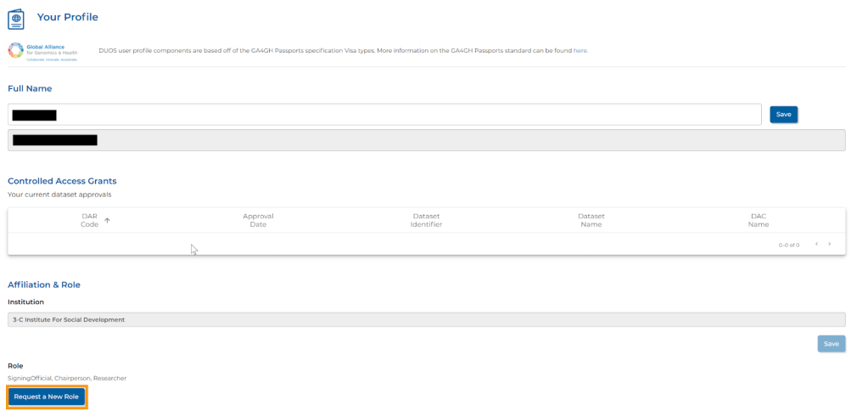This screenshot has height=417, width=868.
Task: Toggle the DAR Code sort arrow
Action: pos(107,221)
